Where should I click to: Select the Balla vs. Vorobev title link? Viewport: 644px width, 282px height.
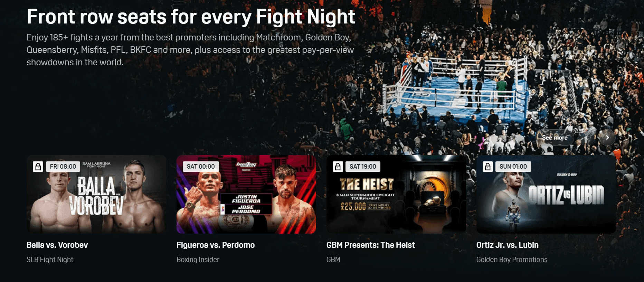click(57, 245)
